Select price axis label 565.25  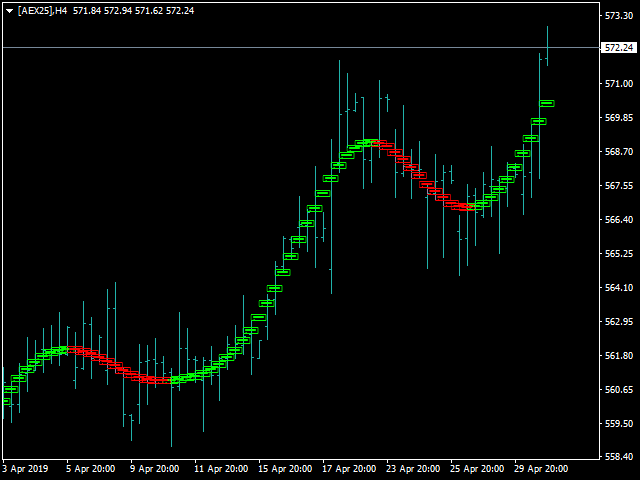click(619, 254)
